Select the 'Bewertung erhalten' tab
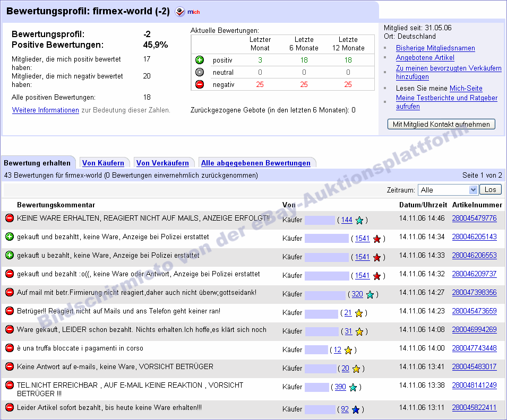507x420 pixels. (37, 163)
